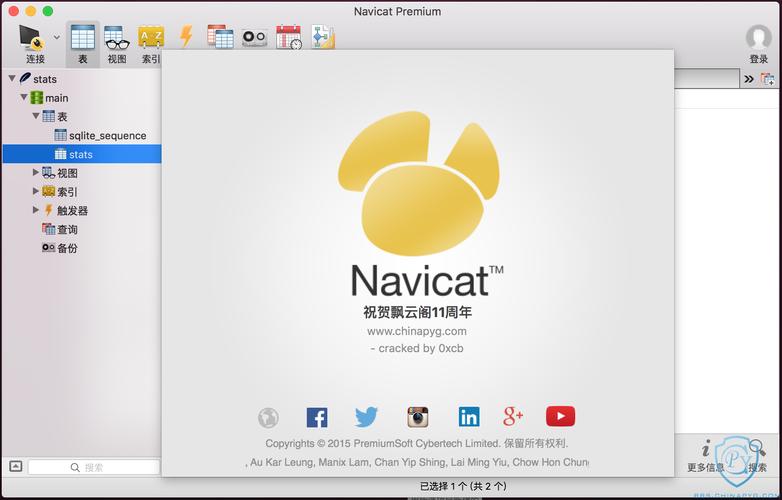Click the sidebar search (搜索) field
The width and height of the screenshot is (782, 500).
point(94,467)
